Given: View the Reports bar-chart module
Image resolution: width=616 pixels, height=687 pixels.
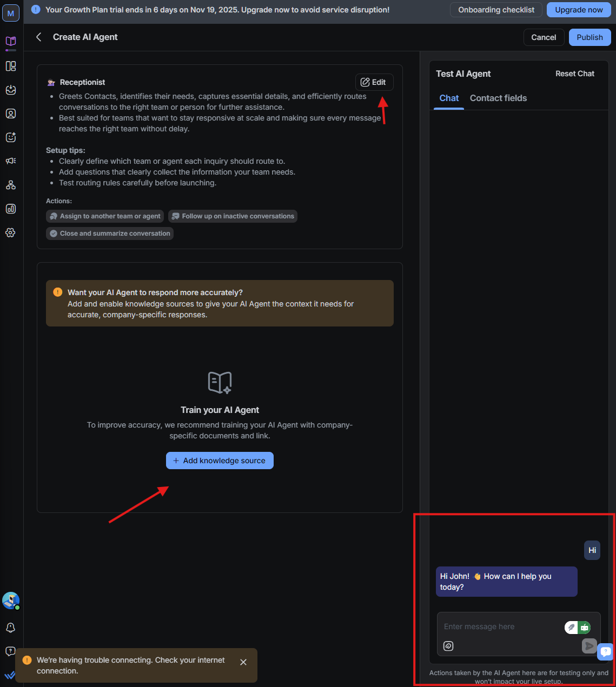Looking at the screenshot, I should click(x=11, y=208).
